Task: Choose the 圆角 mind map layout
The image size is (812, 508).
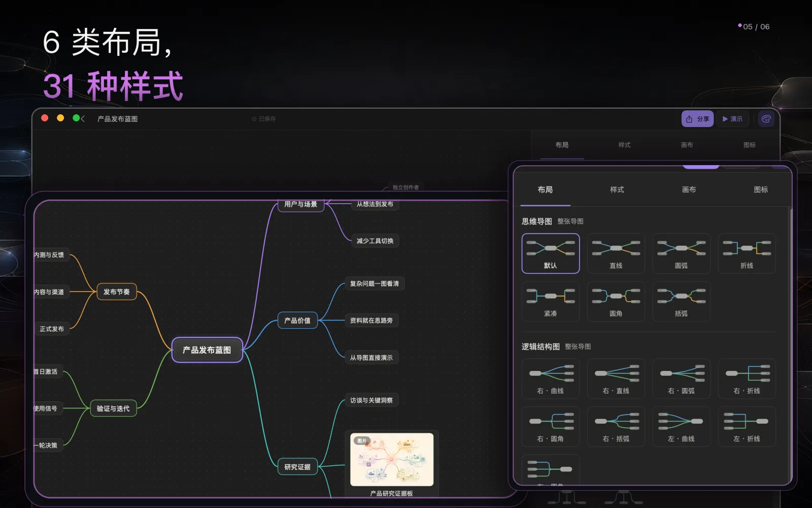Action: point(616,301)
